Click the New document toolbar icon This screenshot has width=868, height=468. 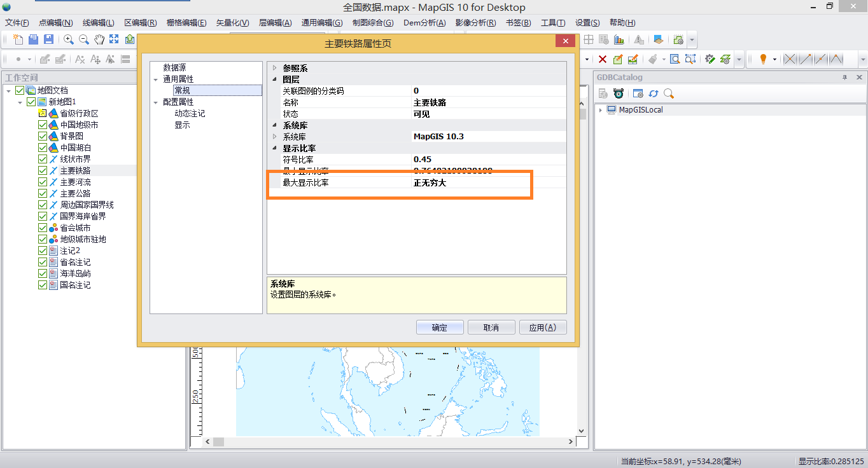pos(17,39)
